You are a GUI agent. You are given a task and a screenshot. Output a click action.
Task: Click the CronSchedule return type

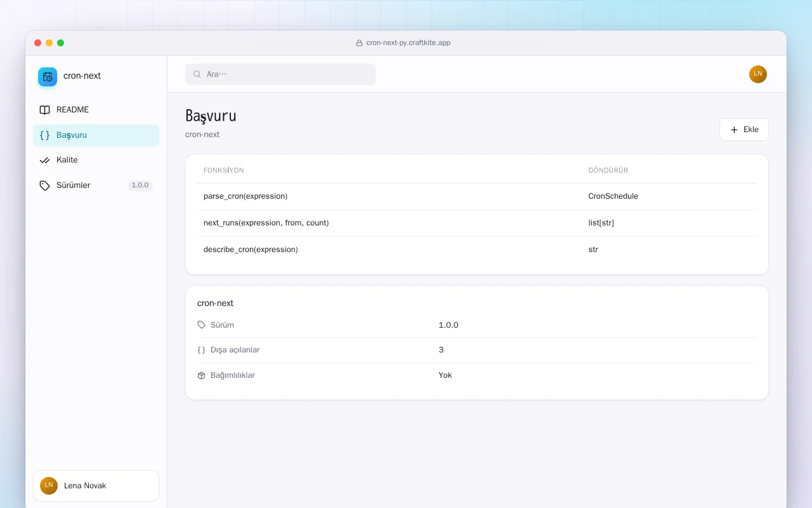pos(613,196)
